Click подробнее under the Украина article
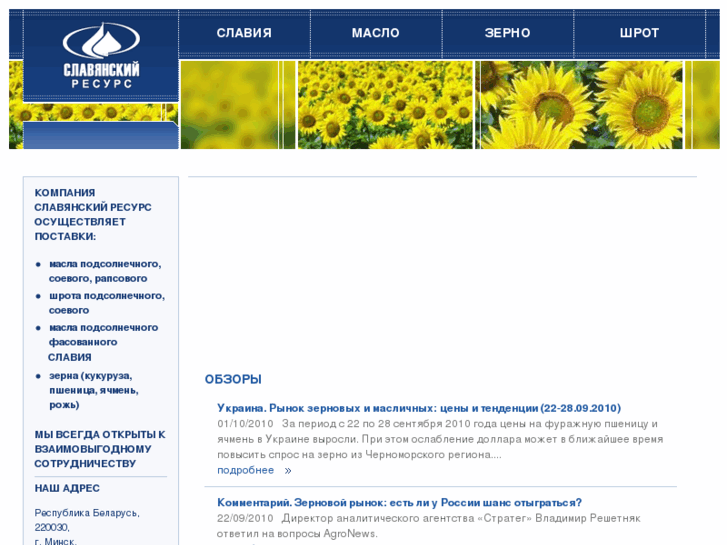 [246, 470]
